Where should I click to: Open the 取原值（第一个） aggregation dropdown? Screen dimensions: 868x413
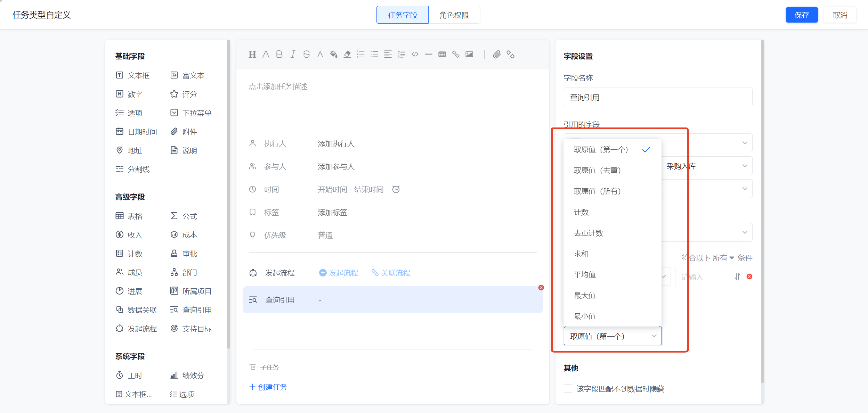click(613, 336)
